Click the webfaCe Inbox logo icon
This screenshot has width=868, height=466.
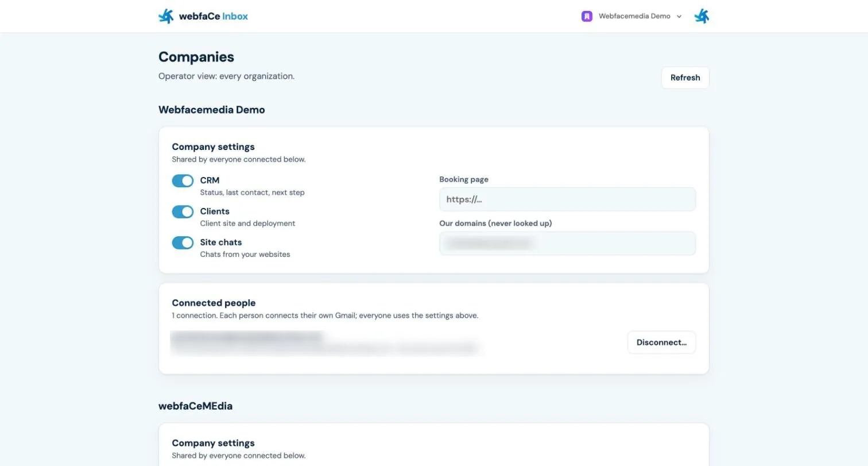(166, 16)
